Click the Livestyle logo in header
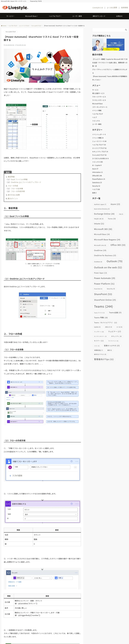The height and width of the screenshot is (644, 129). (x=15, y=8)
